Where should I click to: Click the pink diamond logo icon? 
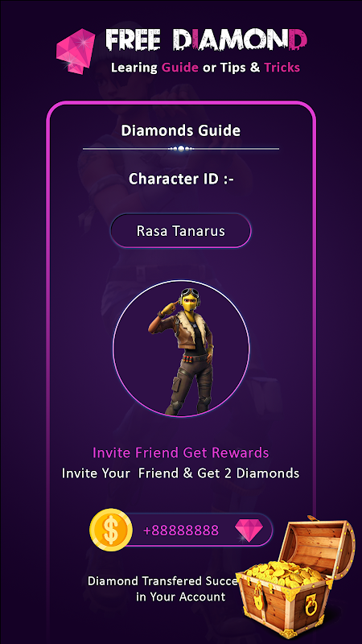[x=75, y=52]
